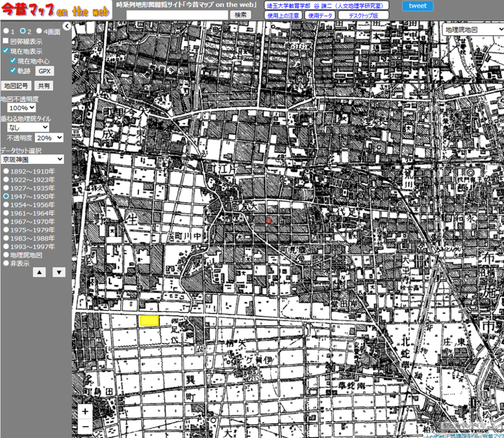504x438 pixels.
Task: Uncheck the 現在地表示 checkbox
Action: coord(6,51)
